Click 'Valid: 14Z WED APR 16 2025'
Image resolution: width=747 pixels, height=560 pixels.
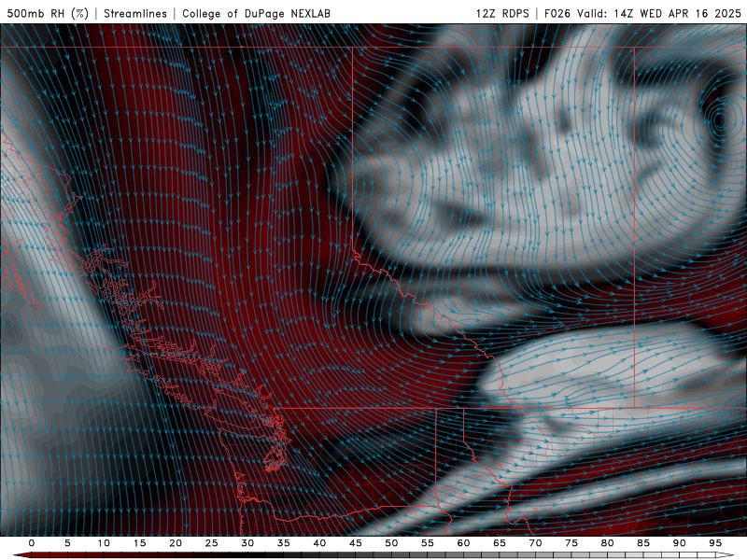click(x=659, y=13)
